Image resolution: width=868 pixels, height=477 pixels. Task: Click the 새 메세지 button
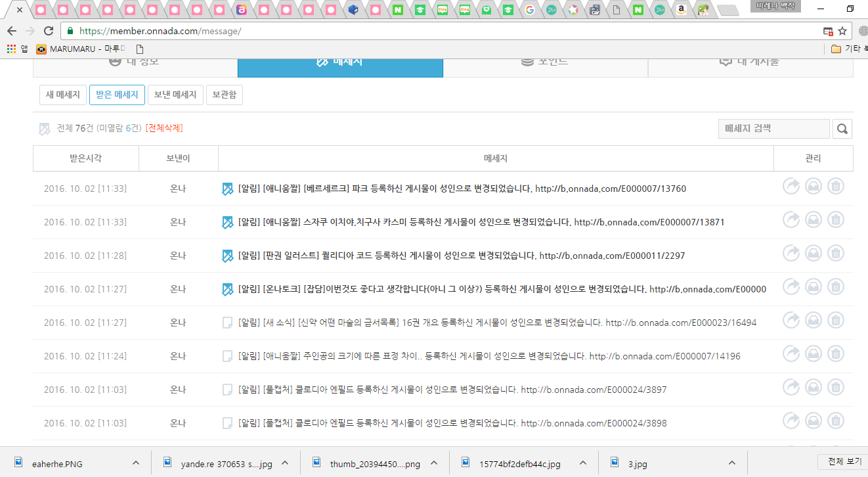point(63,95)
